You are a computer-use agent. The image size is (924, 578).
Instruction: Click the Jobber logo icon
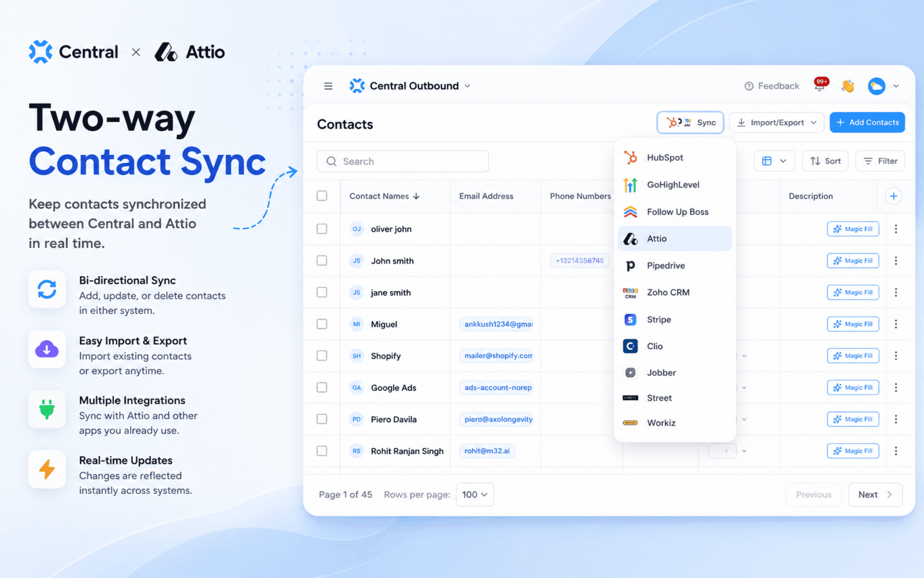click(x=630, y=372)
